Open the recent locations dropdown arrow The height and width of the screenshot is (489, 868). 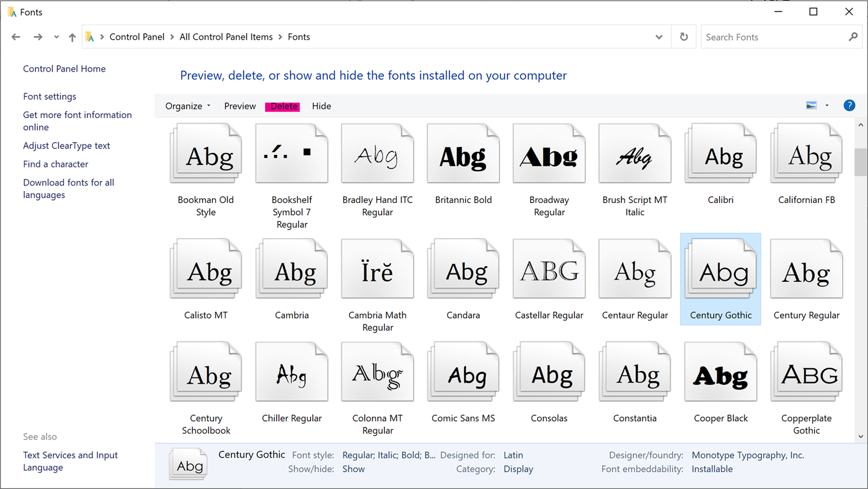coord(56,37)
